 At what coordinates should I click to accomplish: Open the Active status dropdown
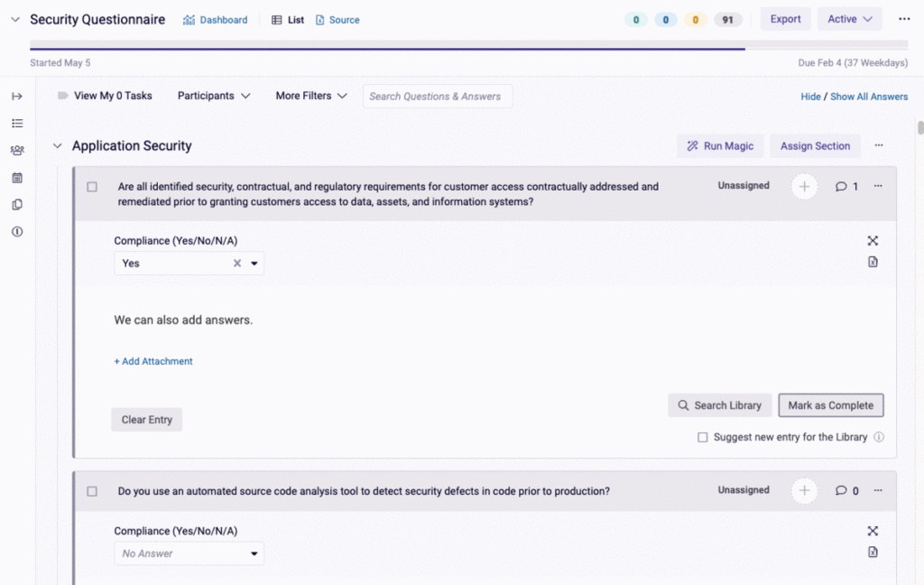click(849, 18)
